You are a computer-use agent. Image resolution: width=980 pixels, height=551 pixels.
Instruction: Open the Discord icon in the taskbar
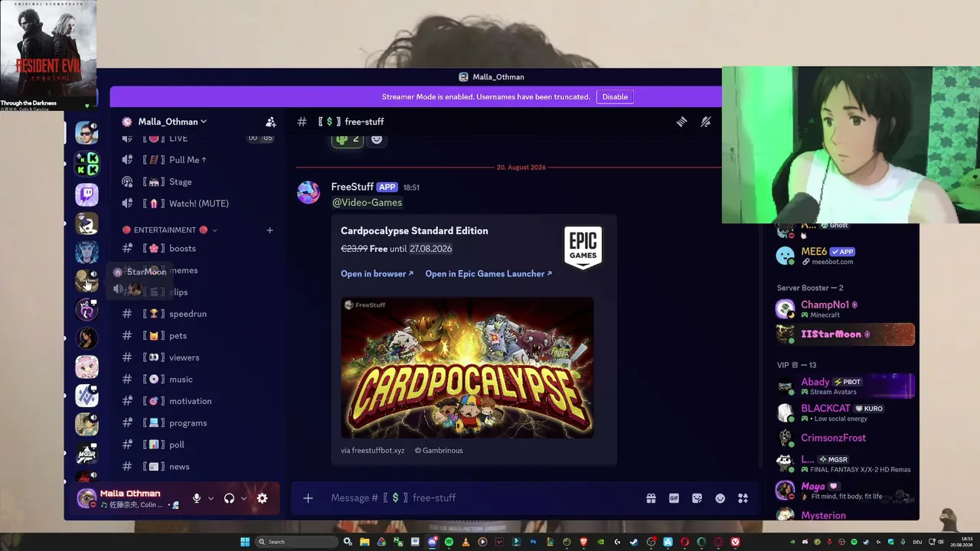coord(432,542)
